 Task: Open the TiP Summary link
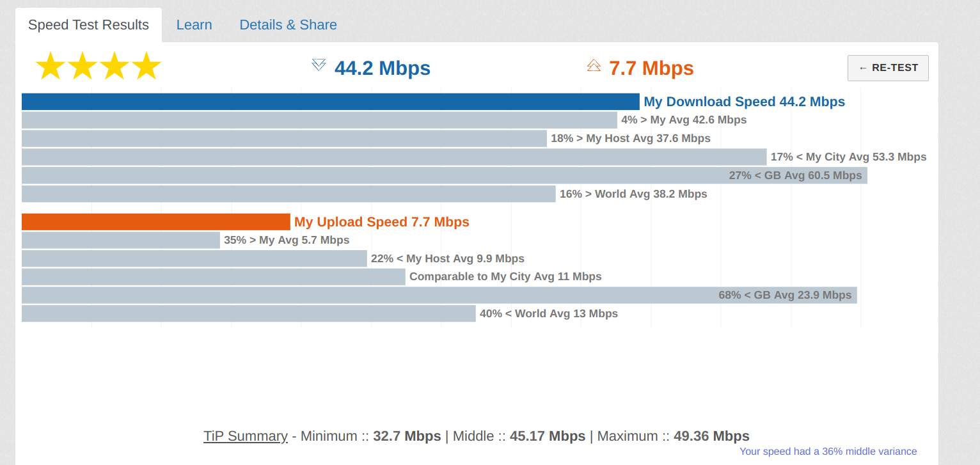tap(246, 436)
